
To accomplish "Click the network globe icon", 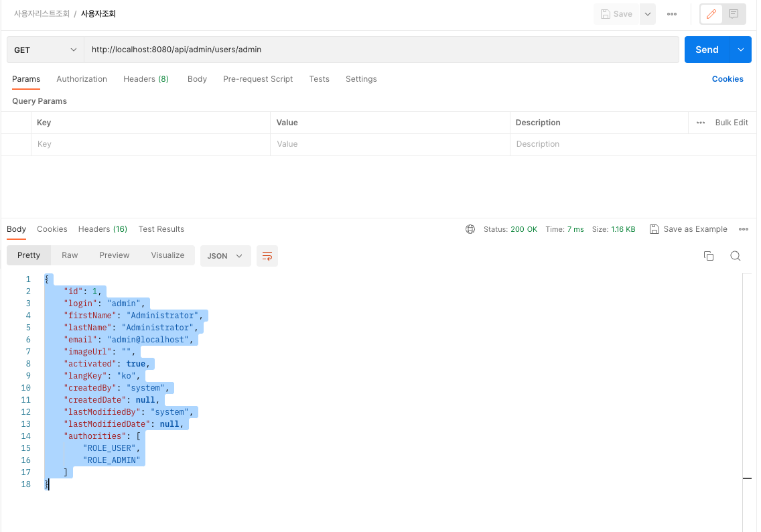I will pos(470,229).
